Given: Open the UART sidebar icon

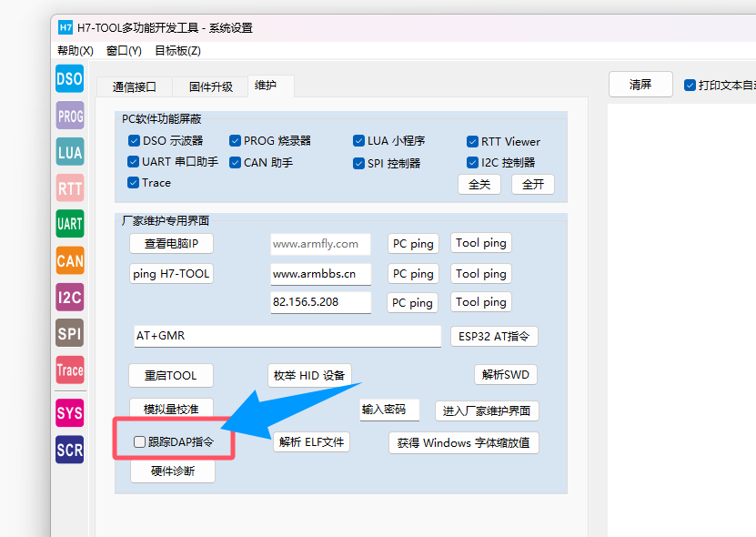Looking at the screenshot, I should (x=70, y=224).
